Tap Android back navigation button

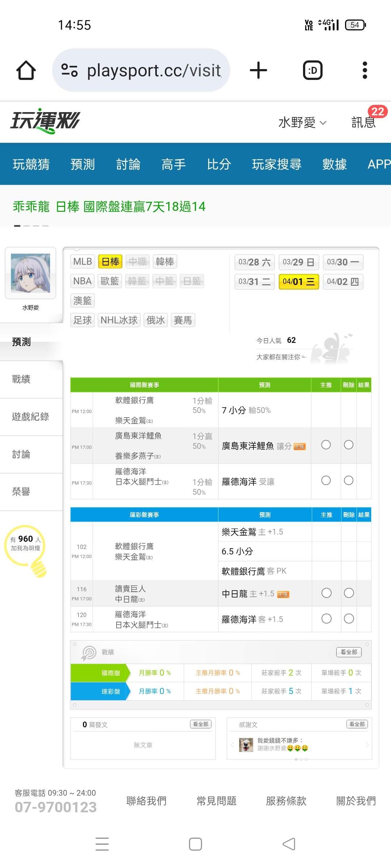(289, 844)
